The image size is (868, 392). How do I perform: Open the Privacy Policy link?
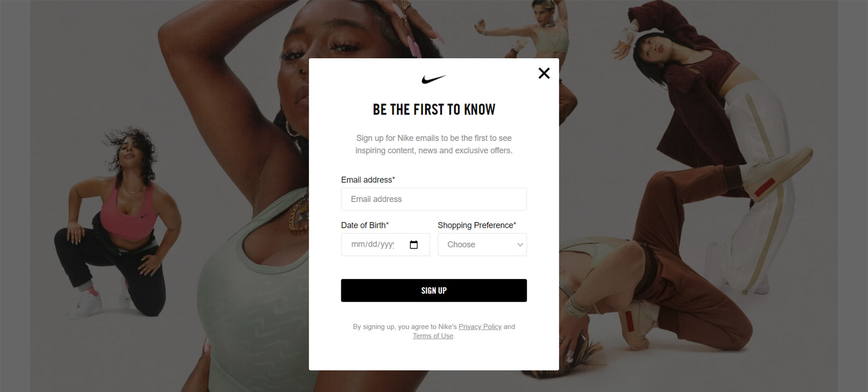point(480,326)
